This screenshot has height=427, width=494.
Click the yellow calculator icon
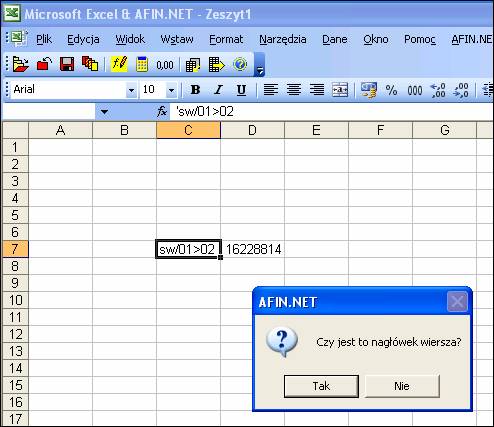(x=142, y=64)
